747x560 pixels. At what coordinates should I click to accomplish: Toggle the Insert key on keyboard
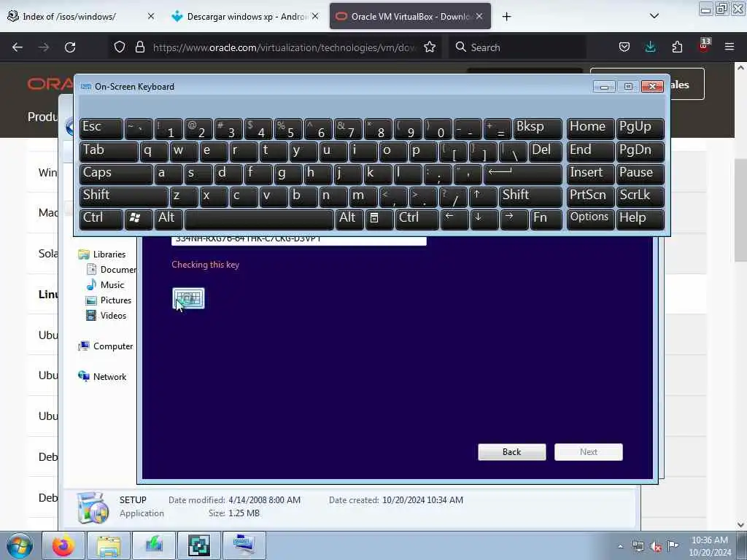coord(589,174)
